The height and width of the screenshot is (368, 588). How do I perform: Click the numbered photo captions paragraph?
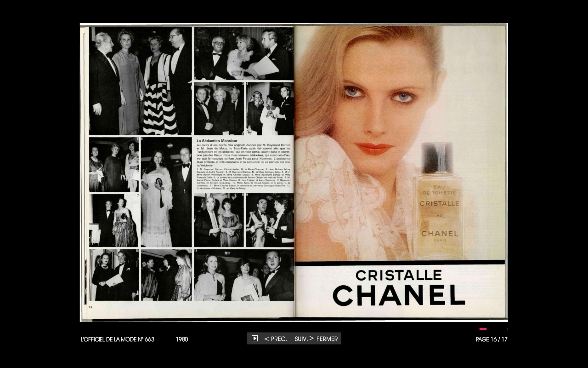coord(243,179)
